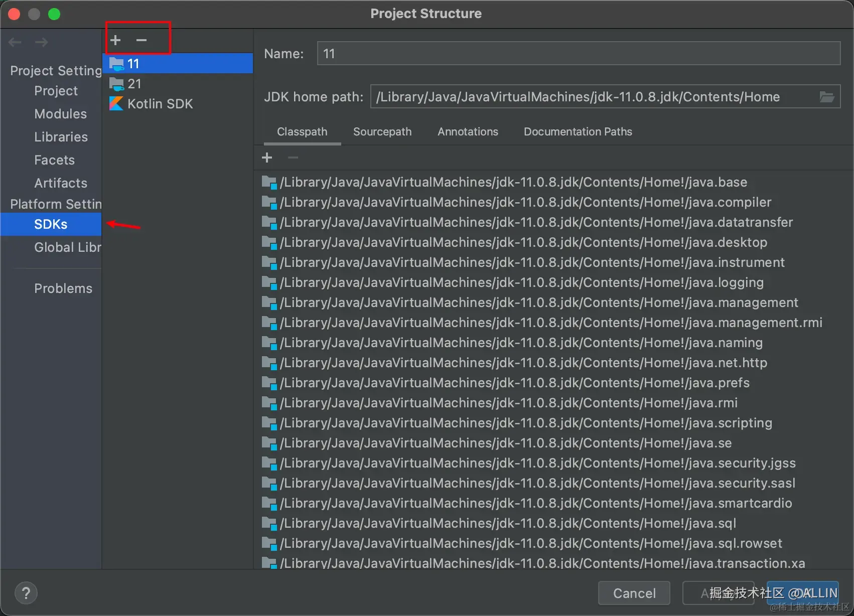This screenshot has width=854, height=616.
Task: Select Kotlin SDK in the list
Action: (x=178, y=104)
